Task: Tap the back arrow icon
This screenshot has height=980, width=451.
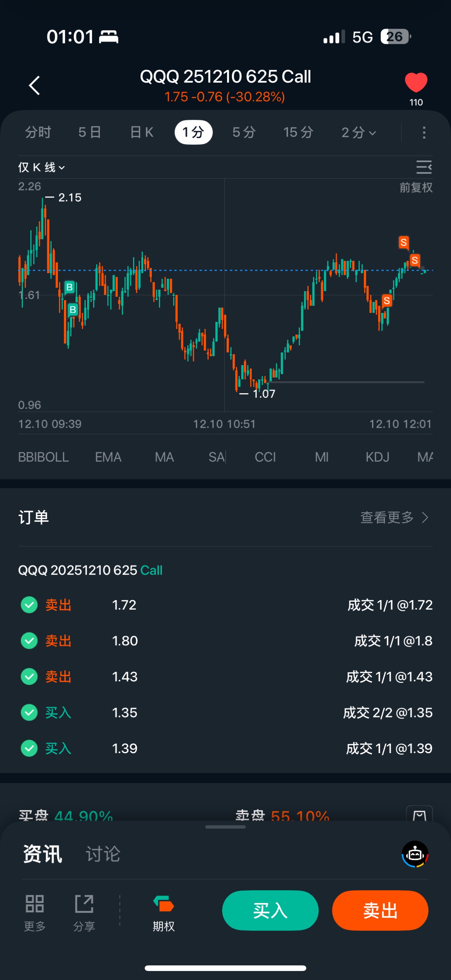Action: click(35, 85)
